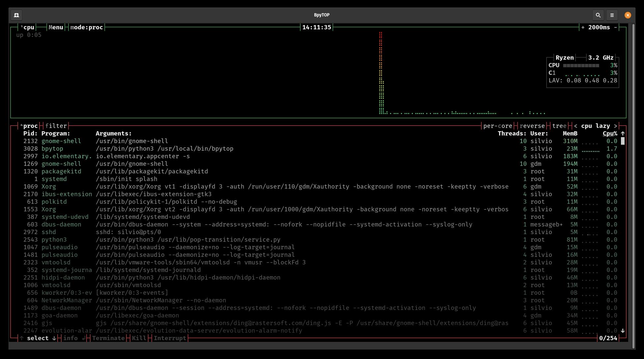This screenshot has width=644, height=359.
Task: Toggle reverse sorting order
Action: click(532, 126)
